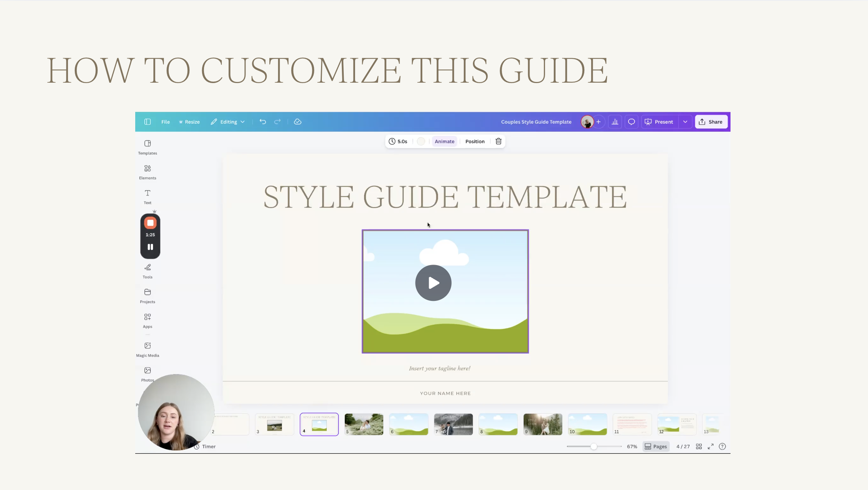Select page 10 thumbnail

coord(587,424)
